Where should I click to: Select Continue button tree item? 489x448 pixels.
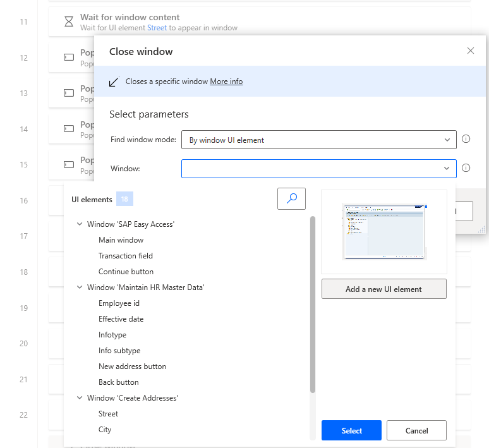pyautogui.click(x=126, y=272)
